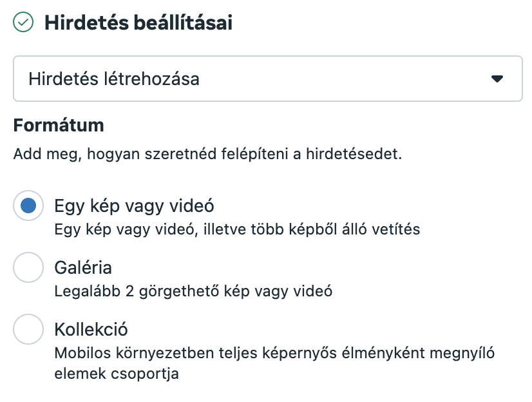Click description 'Legalább 2 görgethető kép vagy videó'
532x402 pixels.
point(193,291)
